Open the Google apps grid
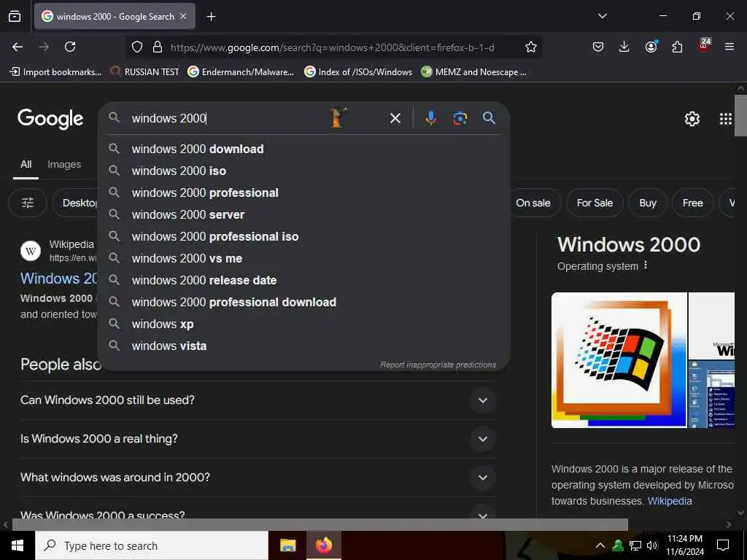747x560 pixels. pos(726,119)
